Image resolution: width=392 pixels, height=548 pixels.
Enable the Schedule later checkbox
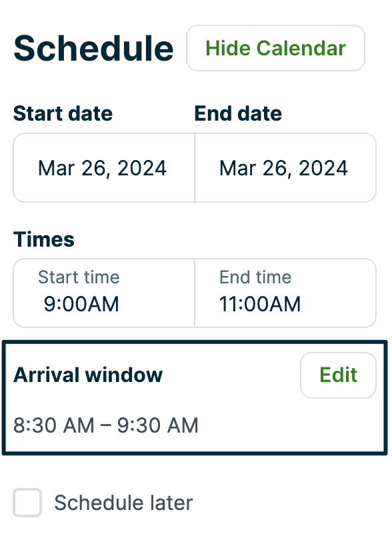[27, 503]
